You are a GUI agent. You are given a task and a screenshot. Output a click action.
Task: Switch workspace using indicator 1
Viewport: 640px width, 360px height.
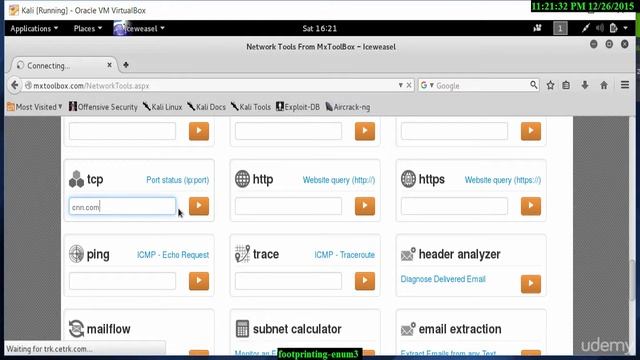pyautogui.click(x=560, y=28)
